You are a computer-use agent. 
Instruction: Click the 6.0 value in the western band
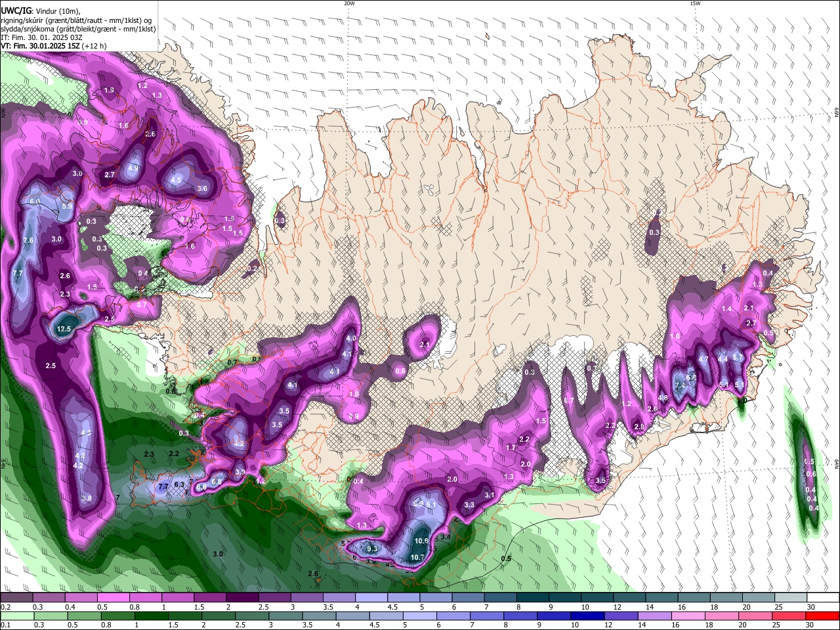click(35, 201)
